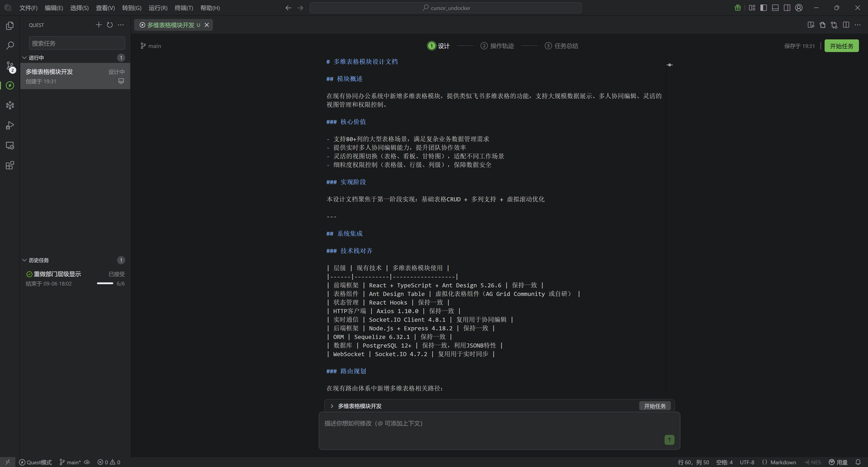Image resolution: width=868 pixels, height=467 pixels.
Task: Toggle Quest模式 in the status bar
Action: 35,462
